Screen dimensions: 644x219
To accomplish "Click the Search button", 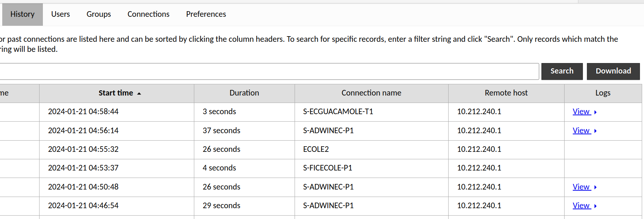I will click(x=562, y=71).
